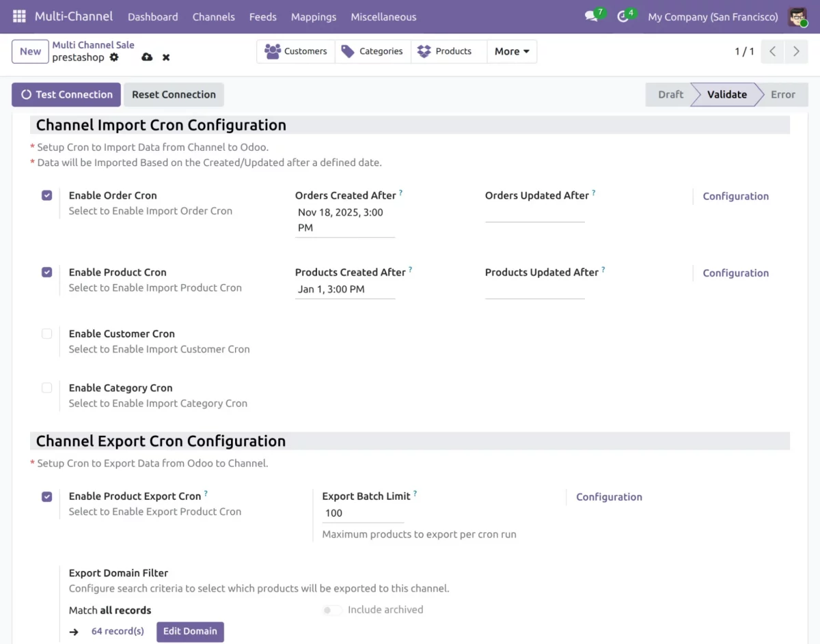Open the 64 record(s) link
Viewport: 820px width, 644px height.
[x=118, y=632]
